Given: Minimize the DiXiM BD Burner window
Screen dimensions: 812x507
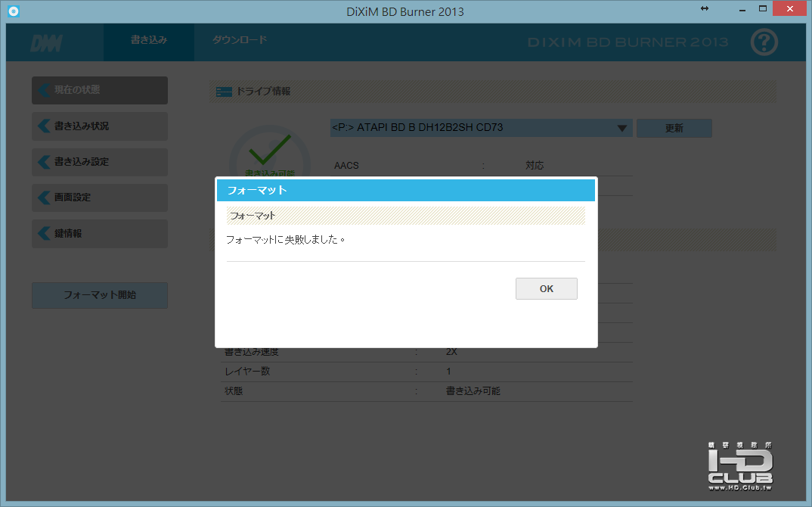Looking at the screenshot, I should click(x=742, y=9).
